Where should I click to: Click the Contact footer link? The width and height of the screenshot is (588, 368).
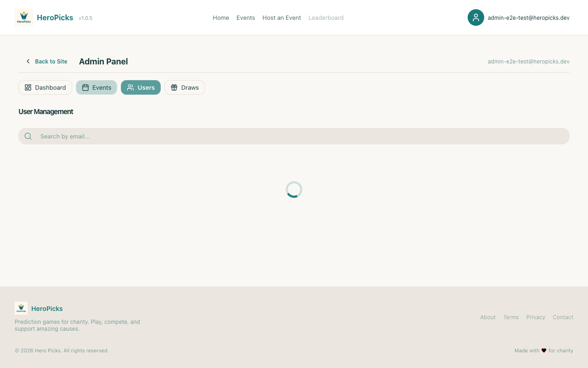(563, 317)
